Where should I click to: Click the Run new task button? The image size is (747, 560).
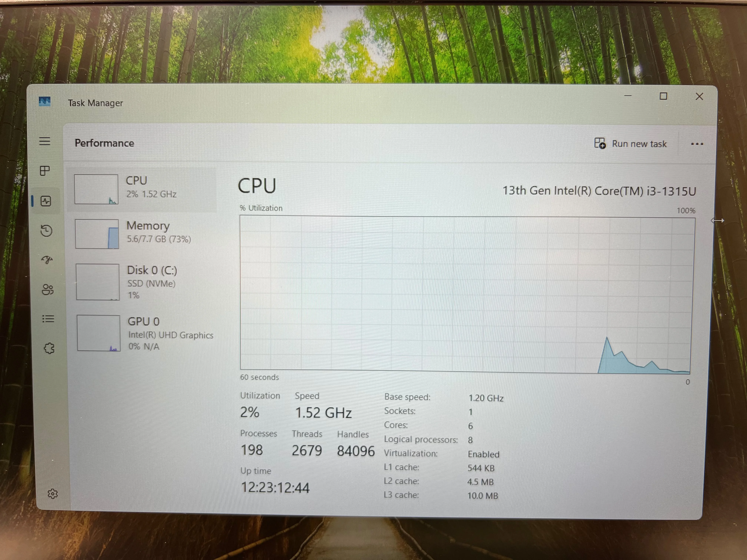pos(630,144)
